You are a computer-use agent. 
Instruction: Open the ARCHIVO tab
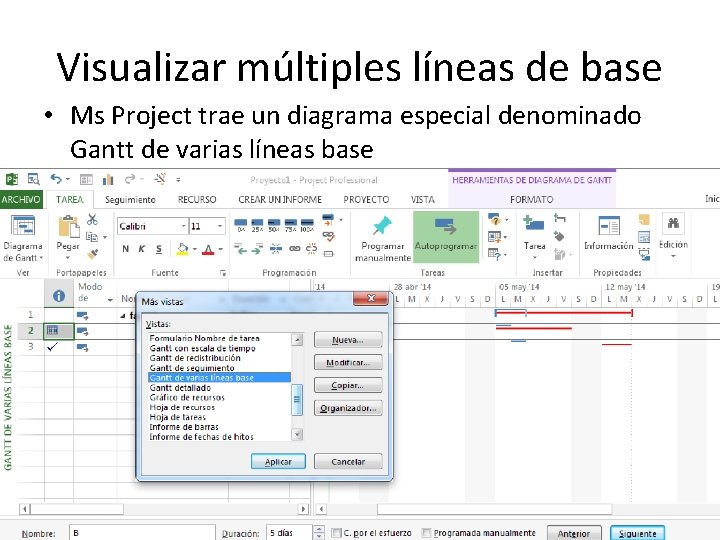click(x=21, y=199)
